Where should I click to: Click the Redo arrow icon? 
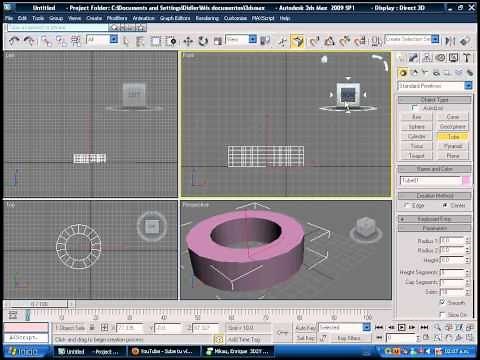tap(29, 41)
